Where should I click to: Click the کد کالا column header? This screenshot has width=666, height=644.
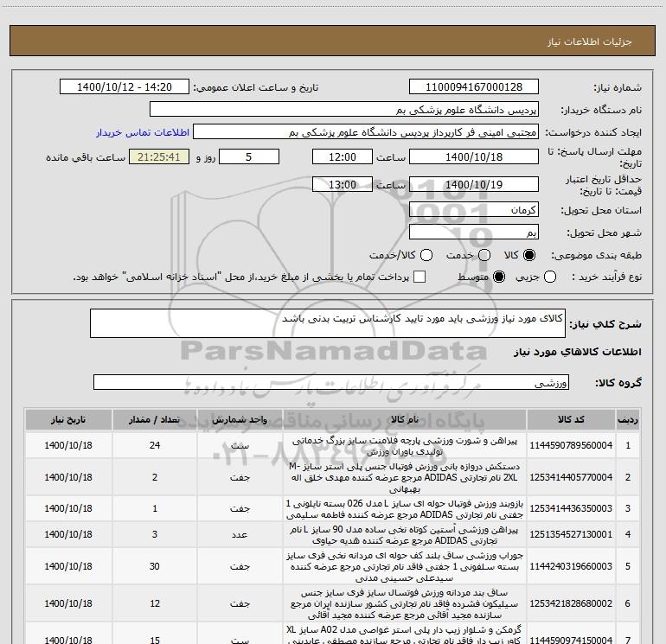(571, 420)
